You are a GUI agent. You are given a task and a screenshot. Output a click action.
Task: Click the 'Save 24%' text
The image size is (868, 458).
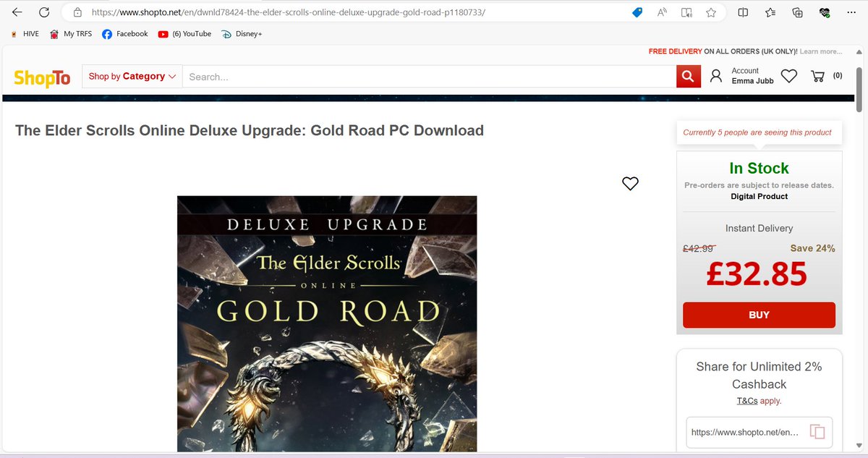pos(812,248)
